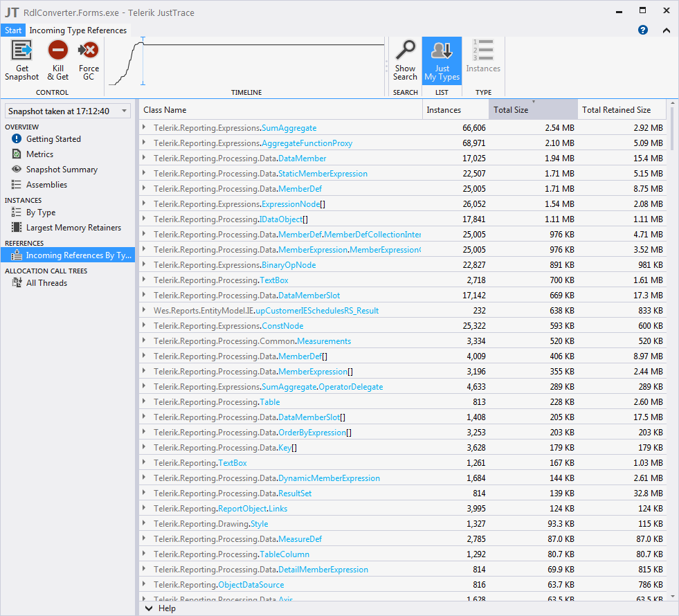Viewport: 679px width, 616px height.
Task: Open All Threads call tree icon
Action: click(17, 282)
